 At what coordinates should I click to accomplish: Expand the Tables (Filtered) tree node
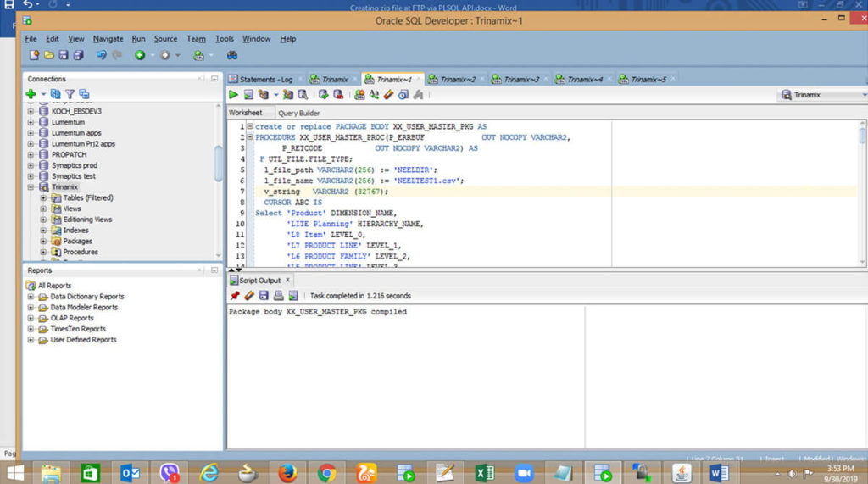tap(43, 197)
